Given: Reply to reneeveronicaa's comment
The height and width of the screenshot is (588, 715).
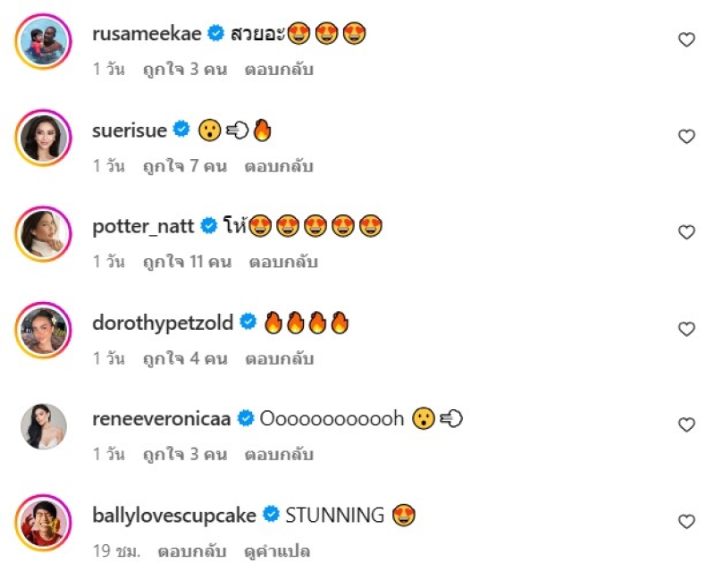Looking at the screenshot, I should point(279,455).
